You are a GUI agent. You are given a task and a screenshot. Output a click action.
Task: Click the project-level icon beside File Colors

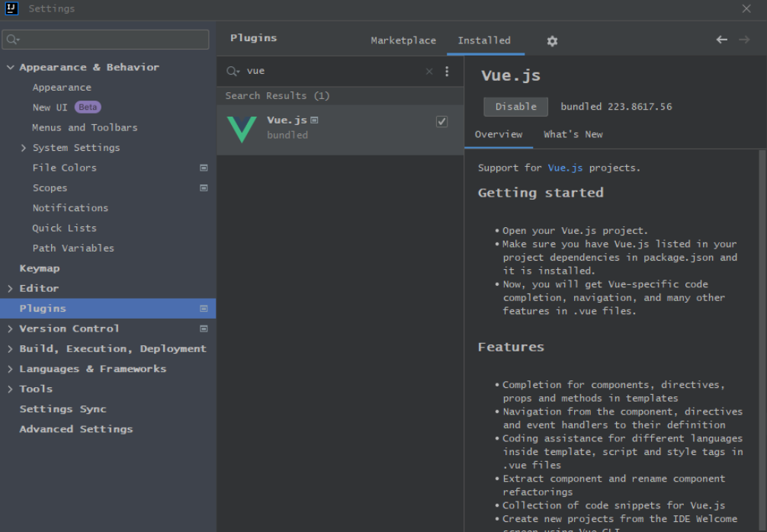click(204, 168)
